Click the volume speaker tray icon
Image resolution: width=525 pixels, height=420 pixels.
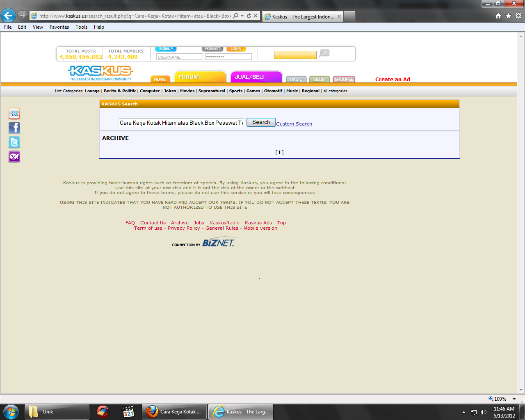pos(484,412)
